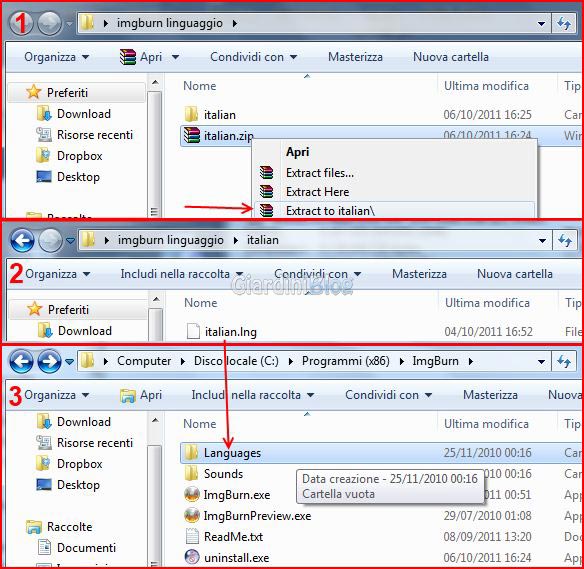The width and height of the screenshot is (584, 569).
Task: Select Apri in the context menu
Action: pyautogui.click(x=297, y=152)
